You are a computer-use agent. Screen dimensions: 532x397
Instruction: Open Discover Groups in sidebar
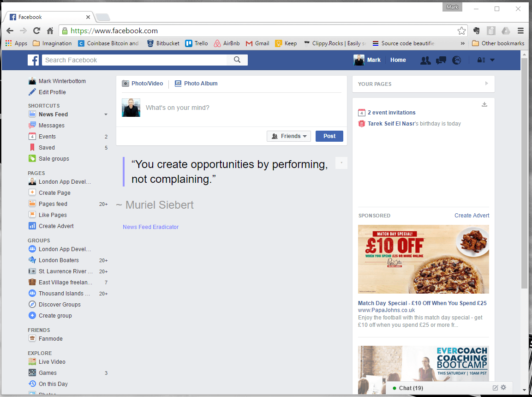click(x=60, y=305)
